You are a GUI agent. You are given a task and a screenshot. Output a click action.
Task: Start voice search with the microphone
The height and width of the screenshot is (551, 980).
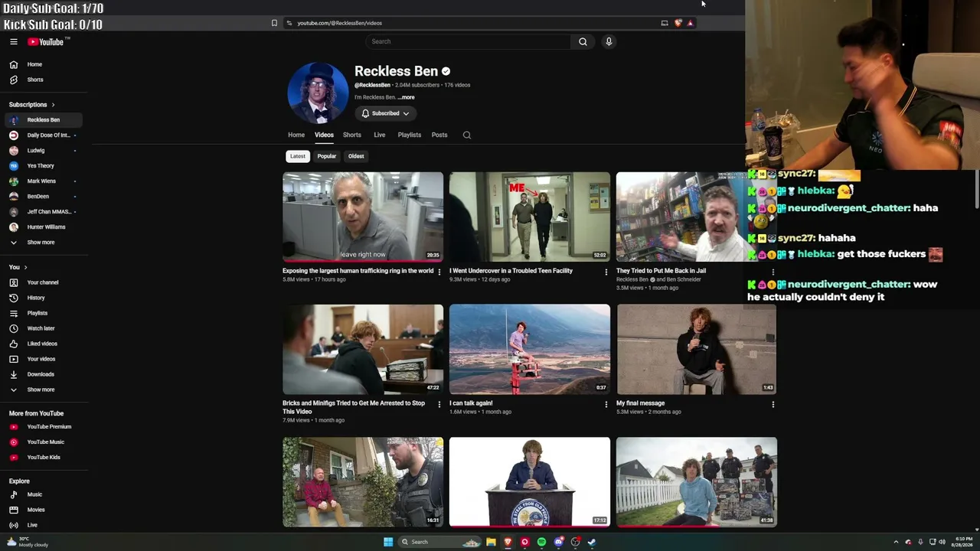coord(609,41)
